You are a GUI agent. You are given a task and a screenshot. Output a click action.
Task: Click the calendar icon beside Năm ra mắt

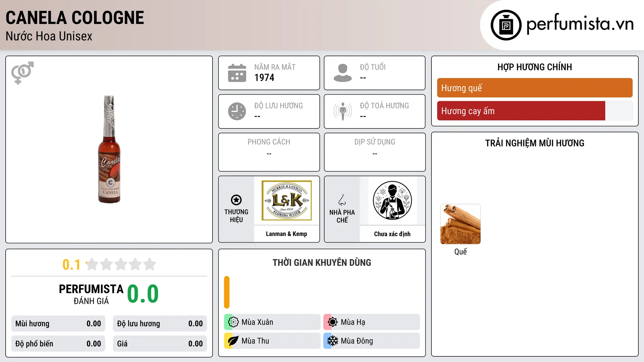point(237,73)
